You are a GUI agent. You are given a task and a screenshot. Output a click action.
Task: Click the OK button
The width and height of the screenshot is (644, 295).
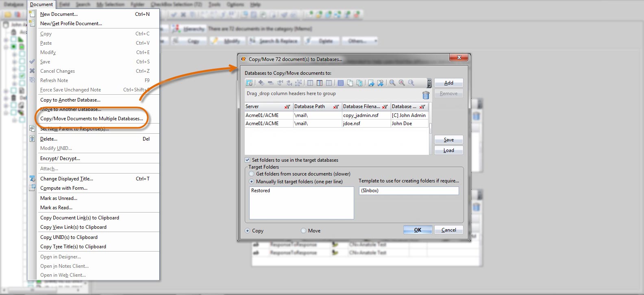point(418,230)
